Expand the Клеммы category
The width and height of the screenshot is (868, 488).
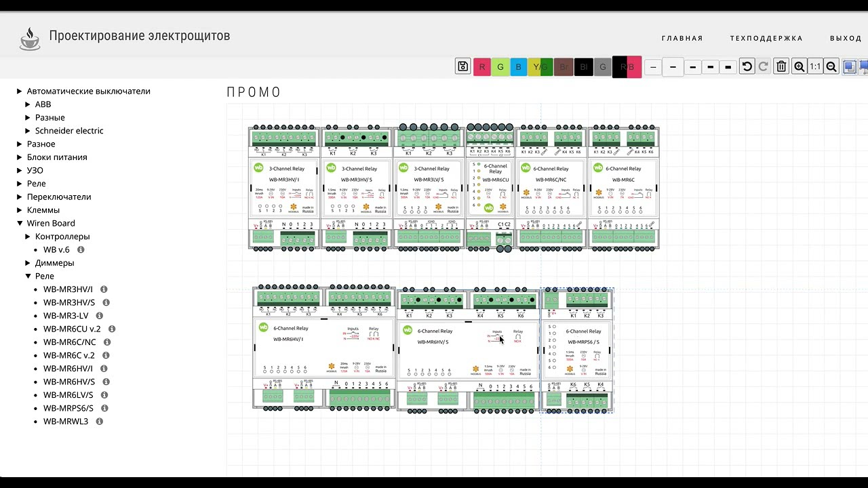20,210
